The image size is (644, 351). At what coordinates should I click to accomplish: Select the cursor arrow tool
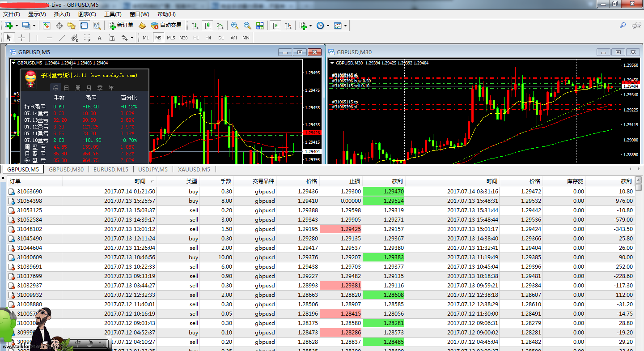tap(9, 38)
